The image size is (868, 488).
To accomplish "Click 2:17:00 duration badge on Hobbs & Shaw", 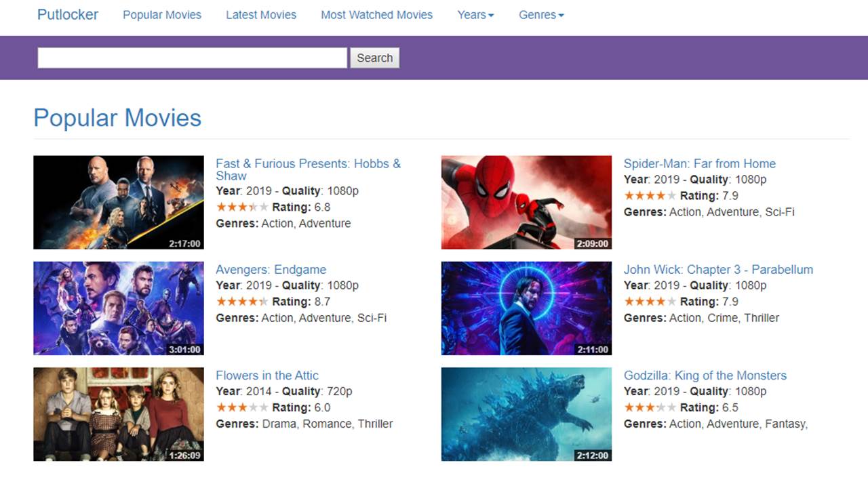I will coord(184,243).
